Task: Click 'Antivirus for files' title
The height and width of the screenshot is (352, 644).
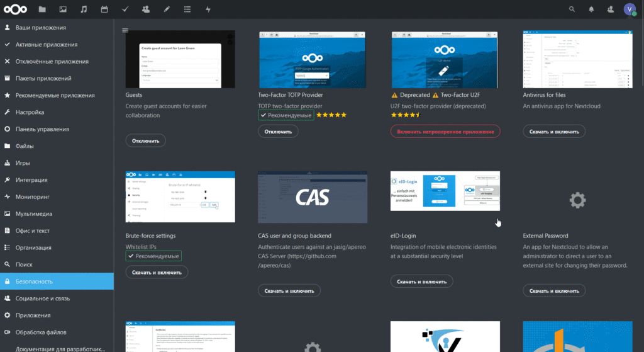Action: click(x=544, y=94)
